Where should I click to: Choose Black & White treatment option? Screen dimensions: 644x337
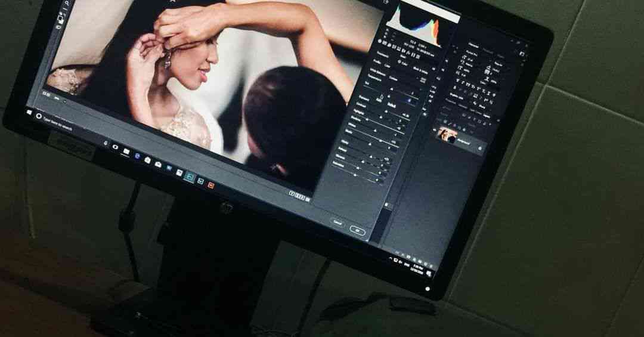[x=420, y=71]
